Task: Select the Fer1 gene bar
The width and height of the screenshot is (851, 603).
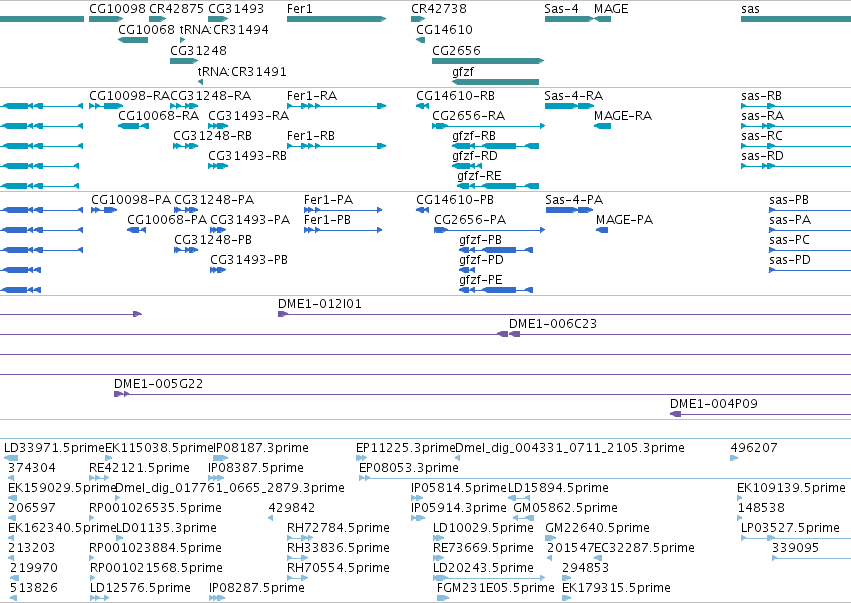Action: pyautogui.click(x=336, y=19)
